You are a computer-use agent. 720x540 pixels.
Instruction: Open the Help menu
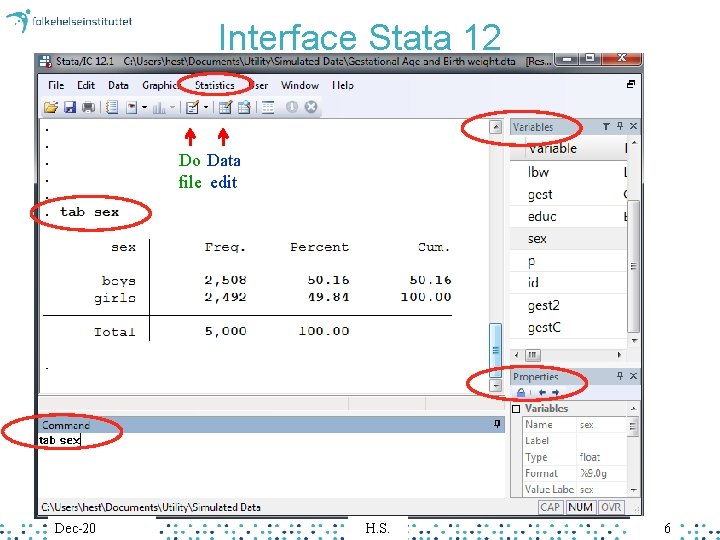click(x=343, y=85)
